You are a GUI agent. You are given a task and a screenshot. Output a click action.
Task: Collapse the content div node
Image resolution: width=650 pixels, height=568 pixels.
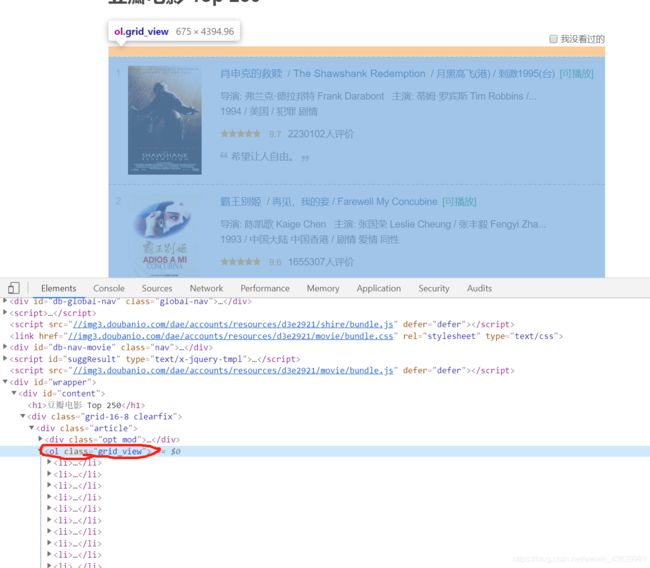pos(14,393)
